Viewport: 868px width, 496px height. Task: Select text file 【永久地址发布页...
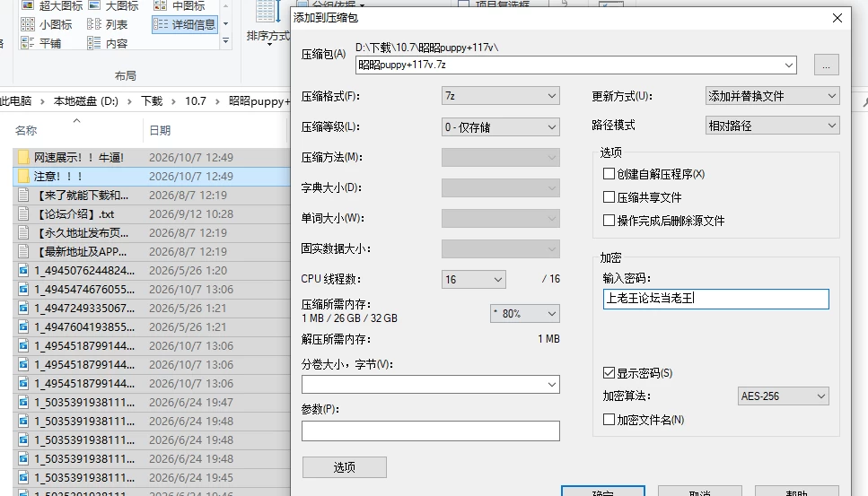pos(151,233)
